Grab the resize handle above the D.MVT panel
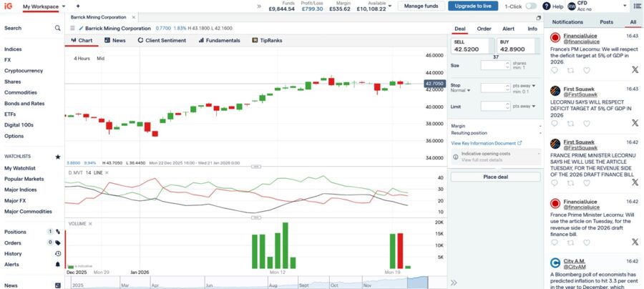This screenshot has height=289, width=644. pos(256,167)
